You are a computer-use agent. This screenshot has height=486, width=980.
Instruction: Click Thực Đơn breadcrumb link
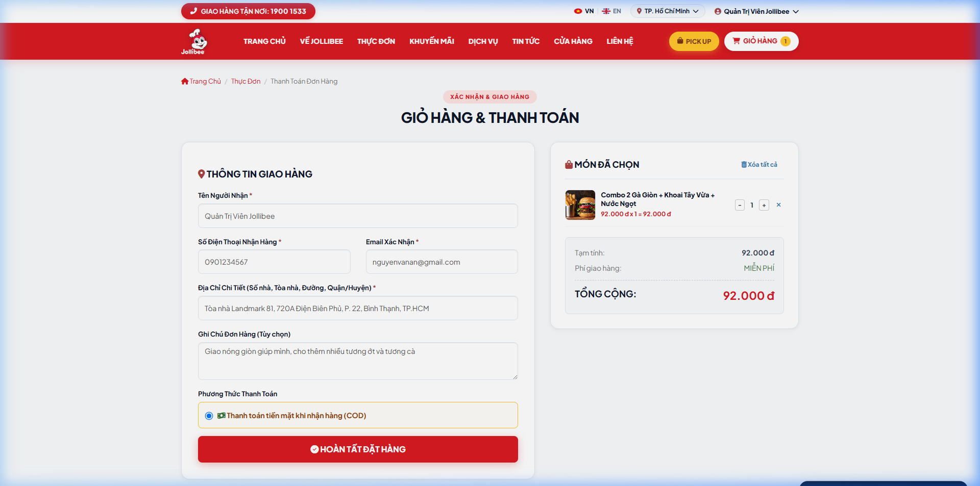coord(246,82)
